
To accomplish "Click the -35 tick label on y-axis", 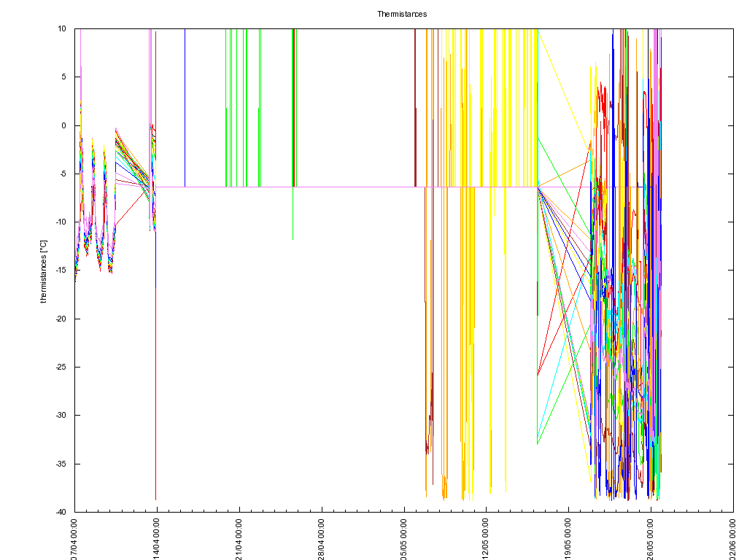I will click(61, 464).
